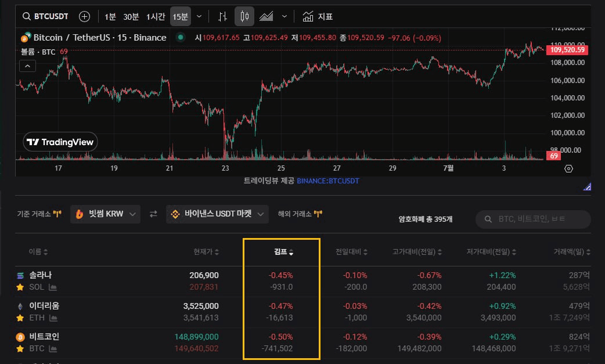Select the 30분 interval
Screen dimensions: 605x364
pyautogui.click(x=131, y=17)
